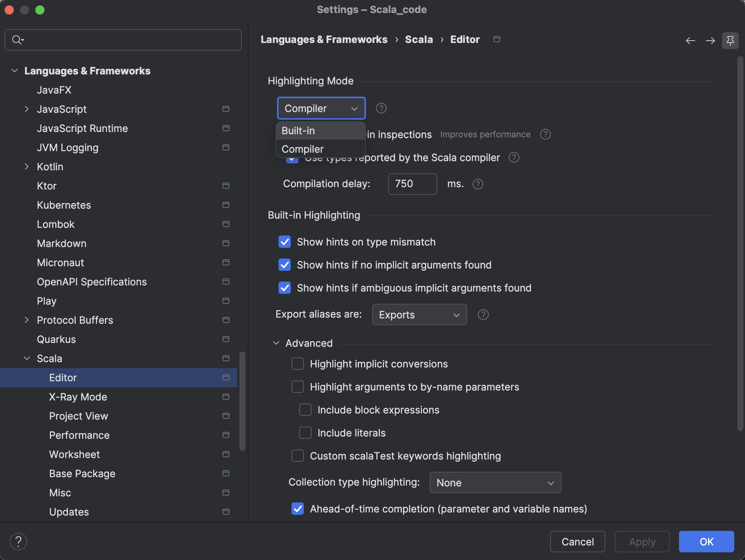Collapse Languages & Frameworks tree node
This screenshot has height=560, width=745.
(15, 71)
